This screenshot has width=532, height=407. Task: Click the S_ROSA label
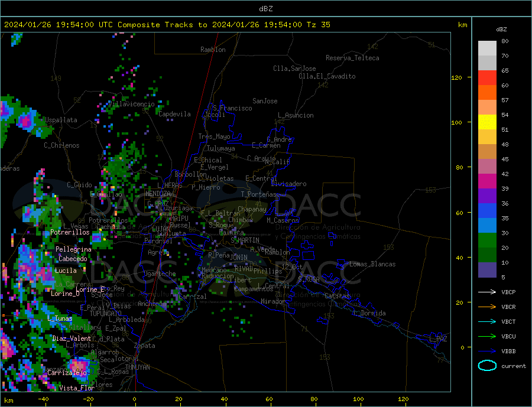tap(309, 279)
